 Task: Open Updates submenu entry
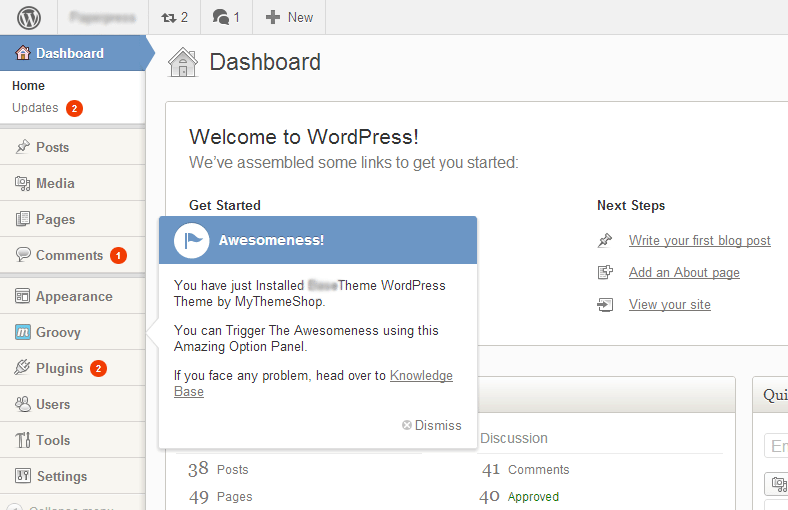pos(35,108)
